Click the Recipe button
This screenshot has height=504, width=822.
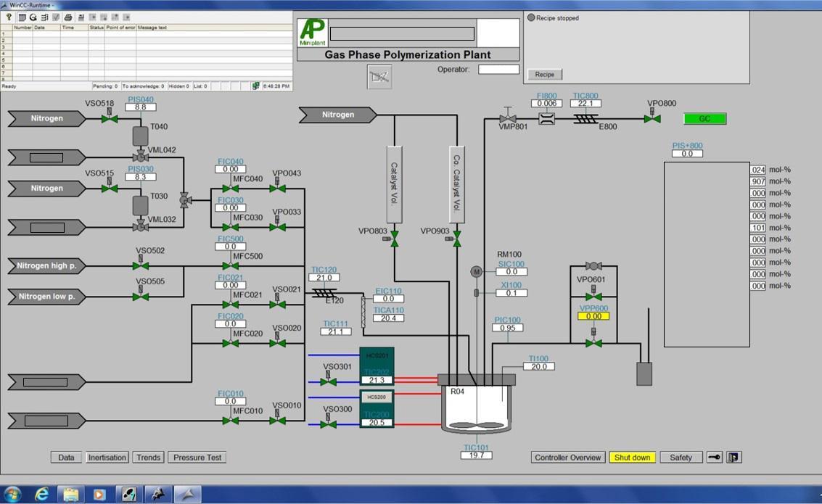click(544, 74)
